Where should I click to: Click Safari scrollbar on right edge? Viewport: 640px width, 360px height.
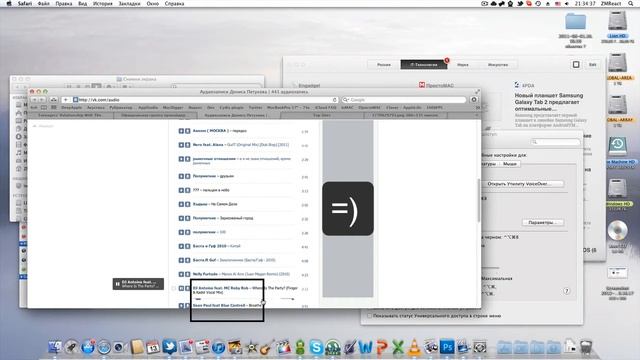[478, 200]
